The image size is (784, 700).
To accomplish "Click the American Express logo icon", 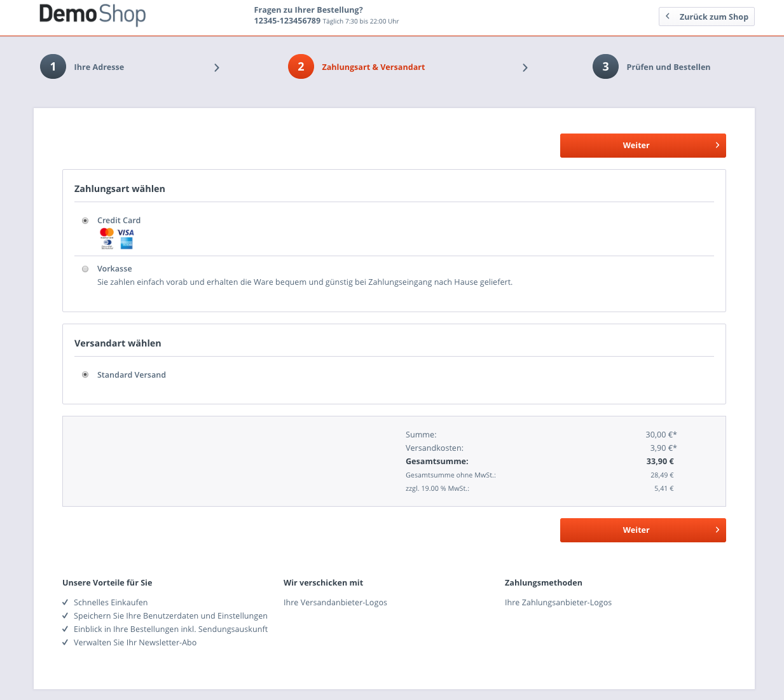I will tap(127, 244).
